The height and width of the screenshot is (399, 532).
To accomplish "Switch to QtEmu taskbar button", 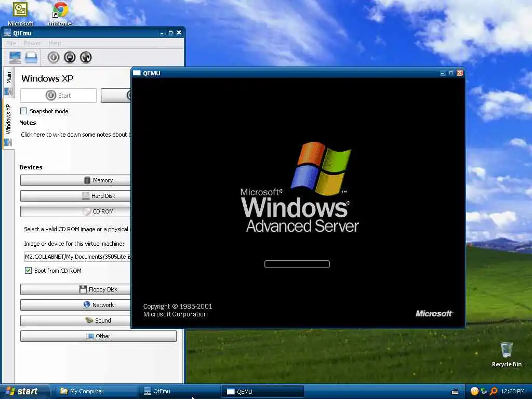I will click(179, 391).
